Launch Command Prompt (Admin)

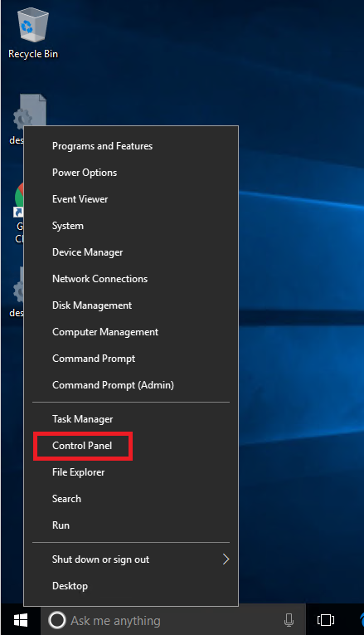coord(113,385)
